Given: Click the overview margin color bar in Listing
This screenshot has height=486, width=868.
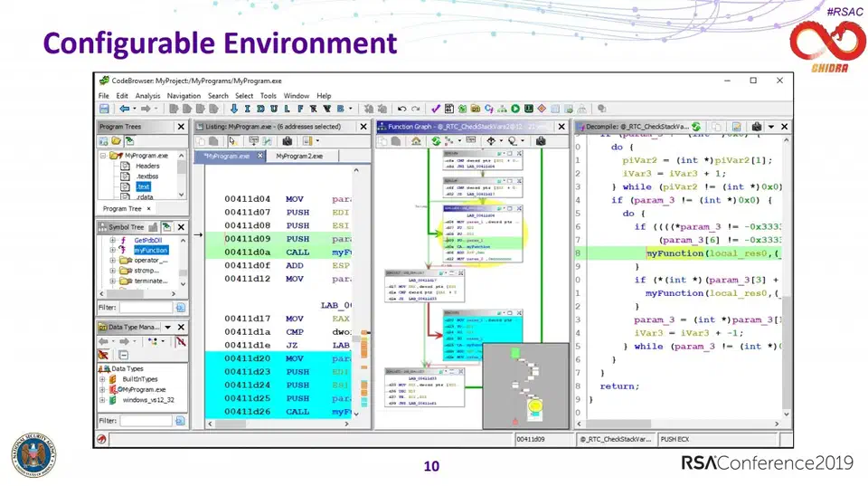Looking at the screenshot, I should pyautogui.click(x=364, y=368).
